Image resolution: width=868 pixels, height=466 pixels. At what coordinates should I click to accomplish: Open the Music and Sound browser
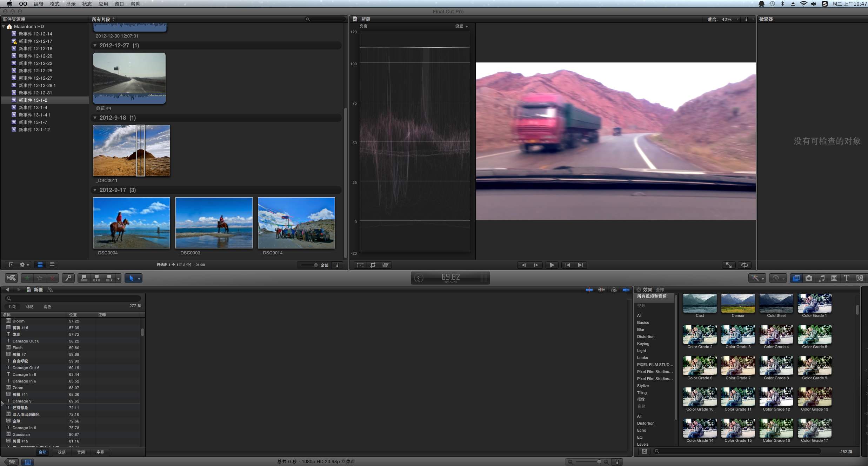click(821, 278)
